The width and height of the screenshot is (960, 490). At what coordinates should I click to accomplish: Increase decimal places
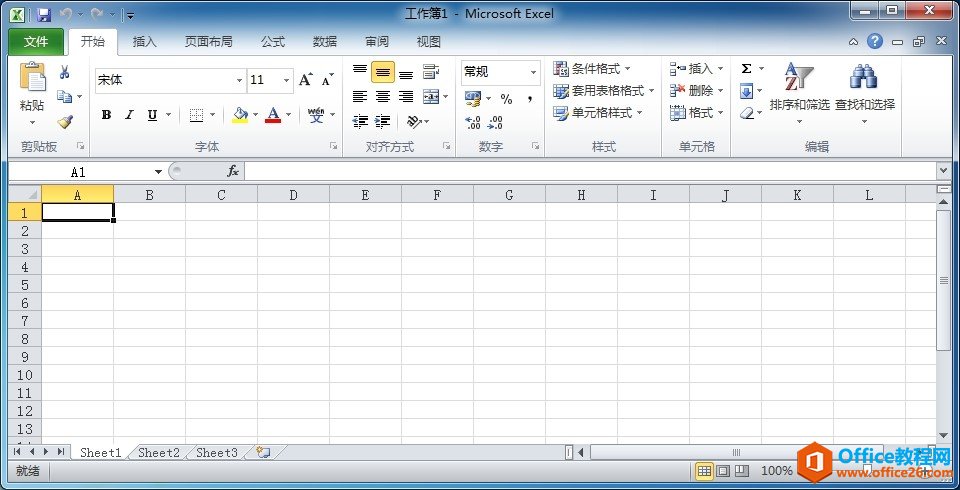click(x=473, y=122)
